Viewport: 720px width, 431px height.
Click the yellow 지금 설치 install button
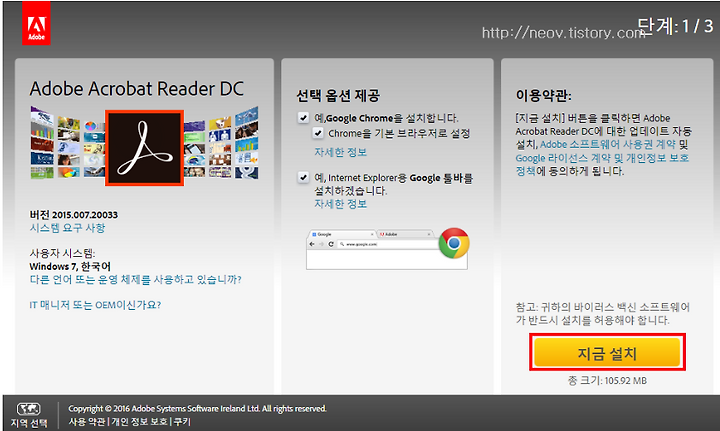click(x=607, y=353)
